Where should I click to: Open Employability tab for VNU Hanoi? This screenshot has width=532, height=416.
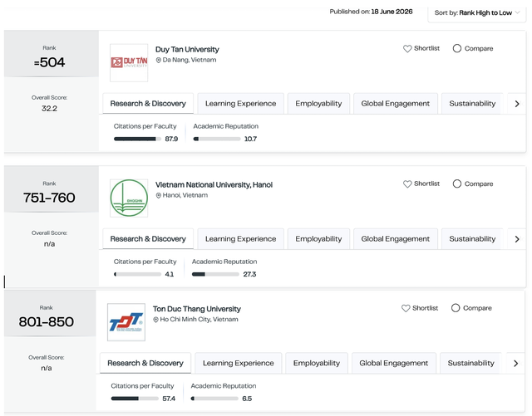318,239
